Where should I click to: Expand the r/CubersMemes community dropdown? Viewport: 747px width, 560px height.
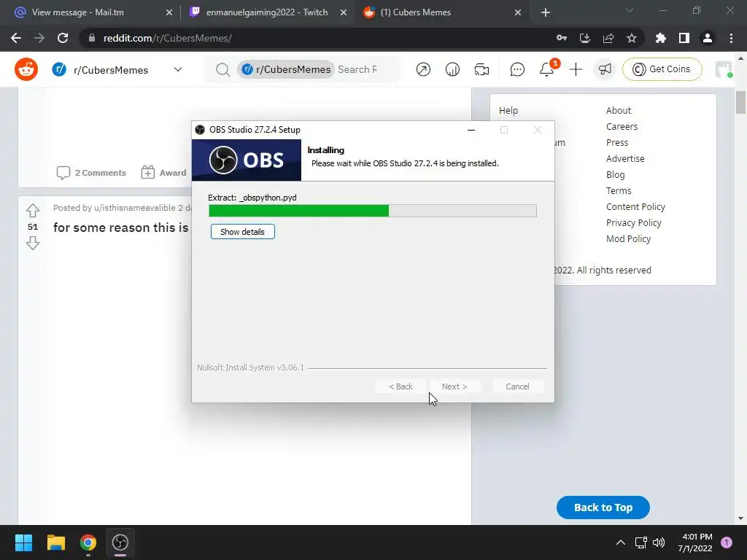click(178, 69)
